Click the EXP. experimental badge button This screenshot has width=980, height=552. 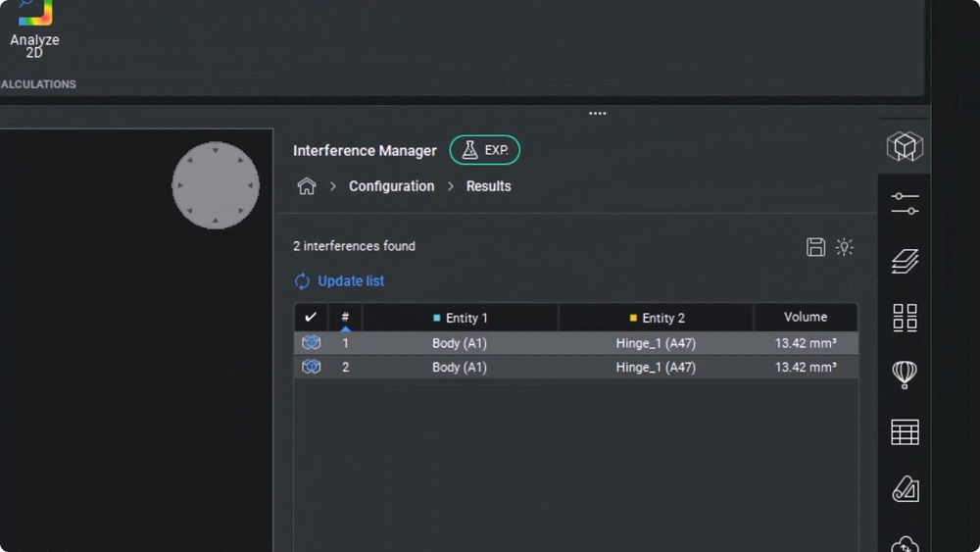(484, 150)
